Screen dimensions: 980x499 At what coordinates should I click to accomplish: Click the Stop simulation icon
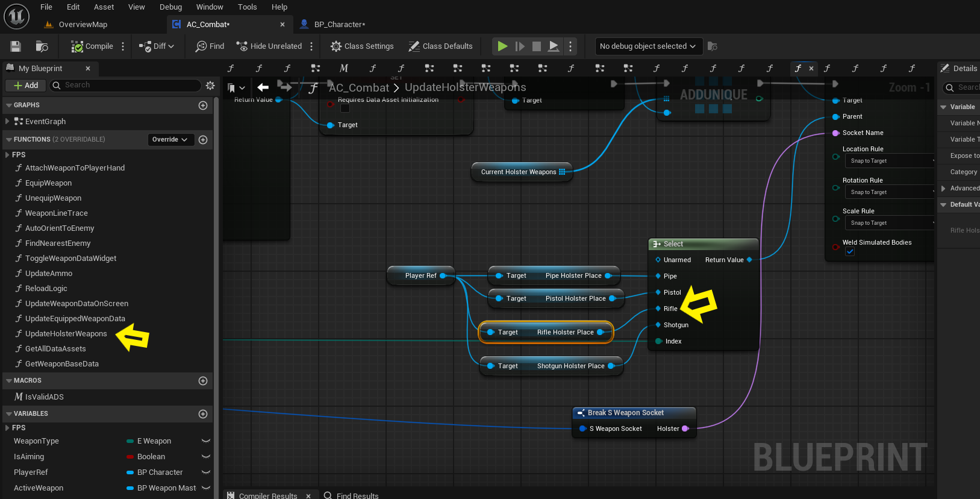point(536,46)
